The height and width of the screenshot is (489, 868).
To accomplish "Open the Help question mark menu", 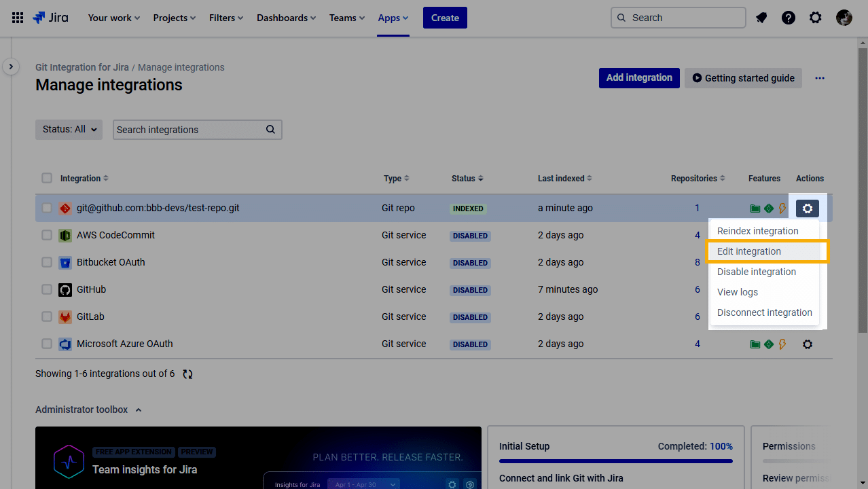I will 789,18.
